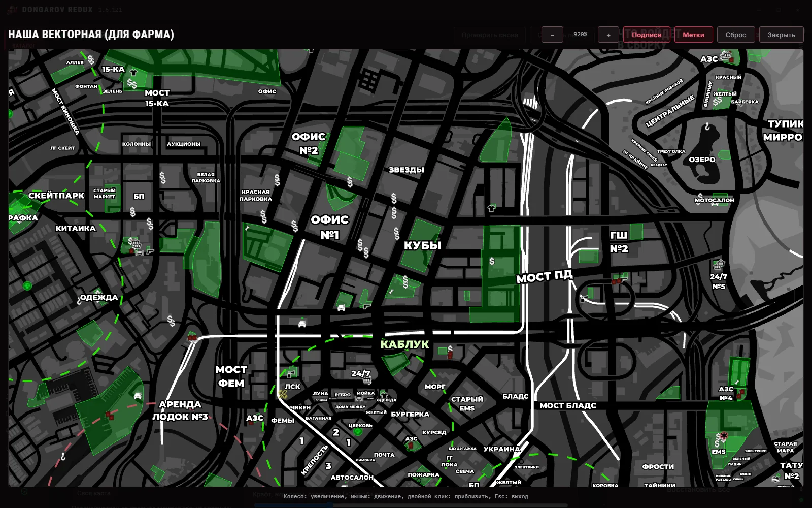Select the car icon above АРЕНДА ЛОДОК №3
The width and height of the screenshot is (812, 508).
pos(138,396)
